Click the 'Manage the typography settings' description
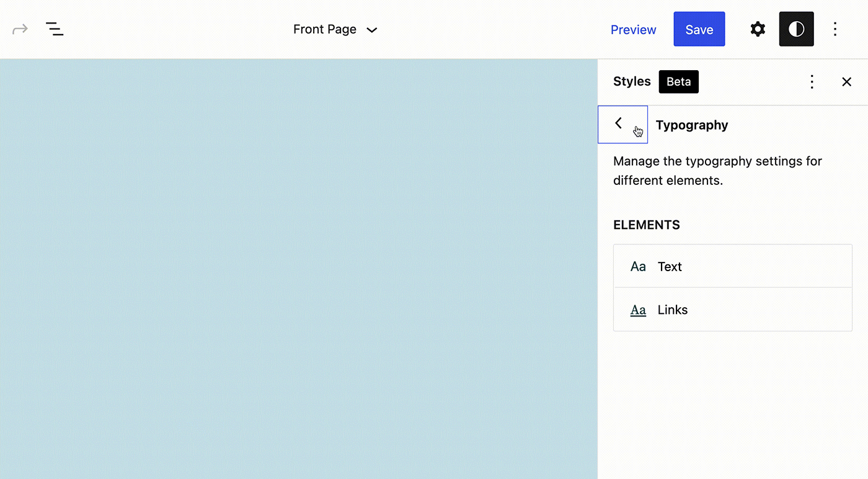The width and height of the screenshot is (868, 479). (x=717, y=171)
